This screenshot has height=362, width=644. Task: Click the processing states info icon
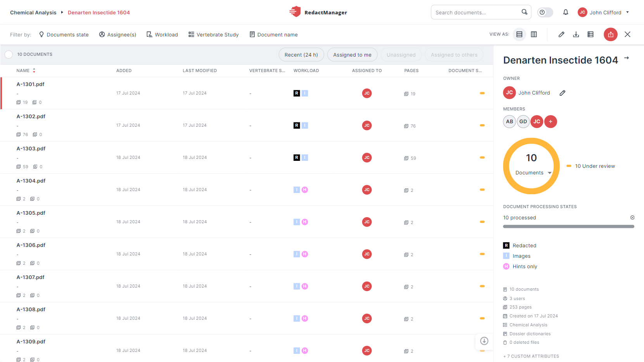click(x=632, y=217)
